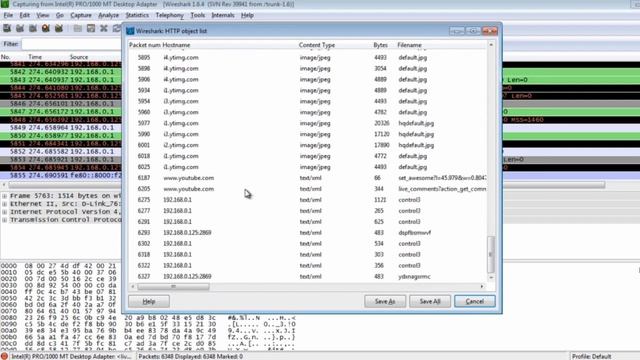This screenshot has width=640, height=360.
Task: Click the object list scroll left arrow
Action: [x=133, y=287]
